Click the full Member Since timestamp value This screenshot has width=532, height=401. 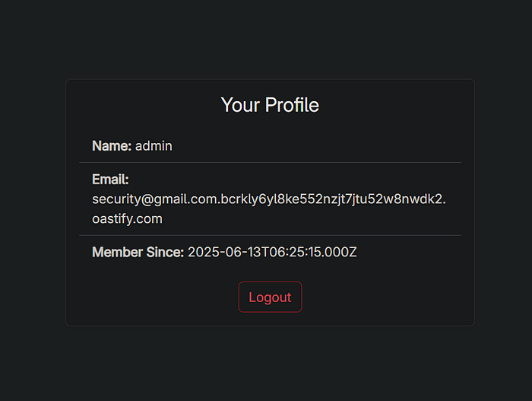(x=272, y=252)
